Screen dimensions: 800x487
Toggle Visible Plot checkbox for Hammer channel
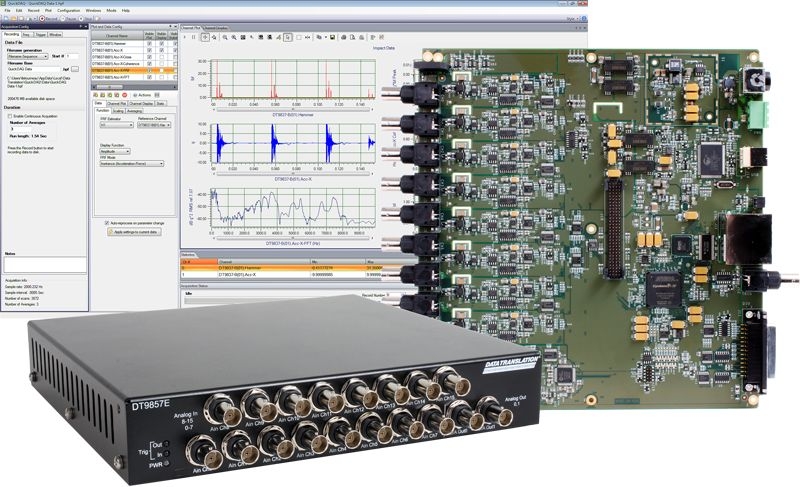[150, 45]
